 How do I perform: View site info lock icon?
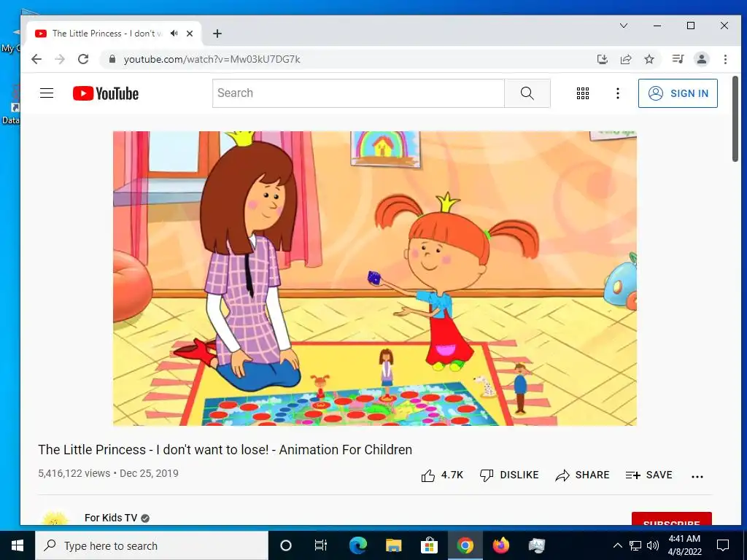(x=112, y=59)
